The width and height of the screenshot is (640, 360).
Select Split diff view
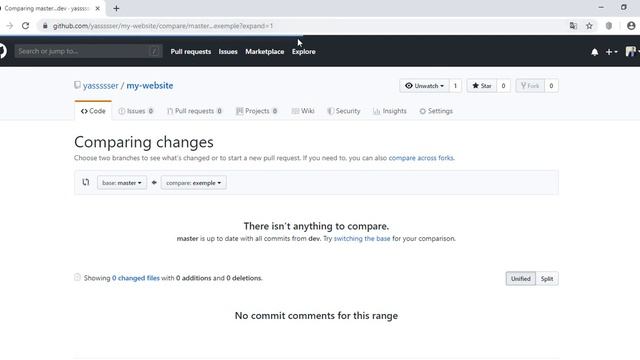pos(547,278)
